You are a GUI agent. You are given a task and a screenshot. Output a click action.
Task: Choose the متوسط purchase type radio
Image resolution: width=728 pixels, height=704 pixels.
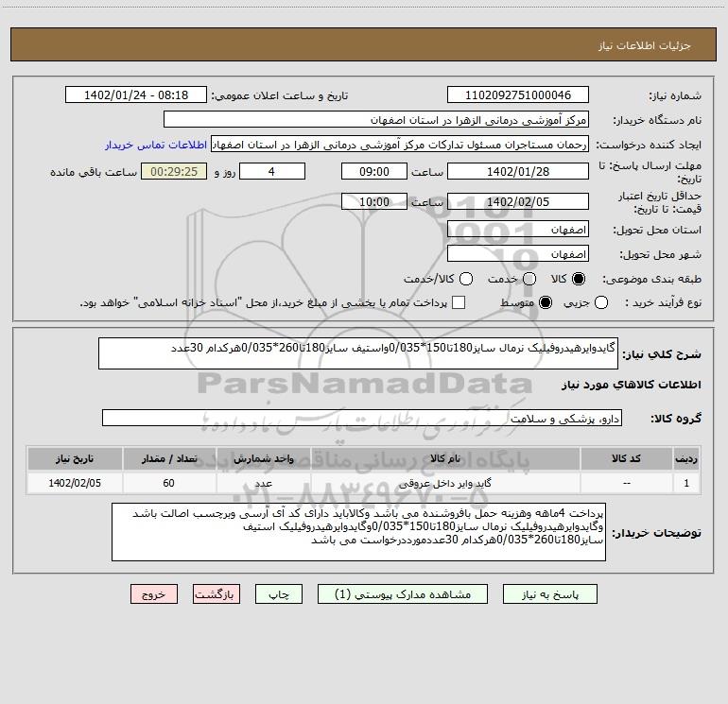(546, 302)
